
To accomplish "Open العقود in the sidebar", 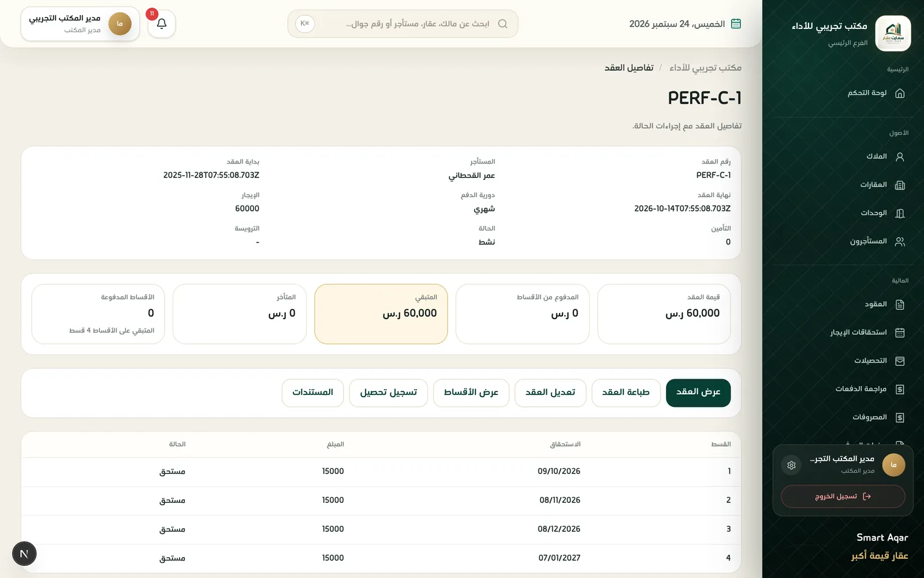I will 843,305.
